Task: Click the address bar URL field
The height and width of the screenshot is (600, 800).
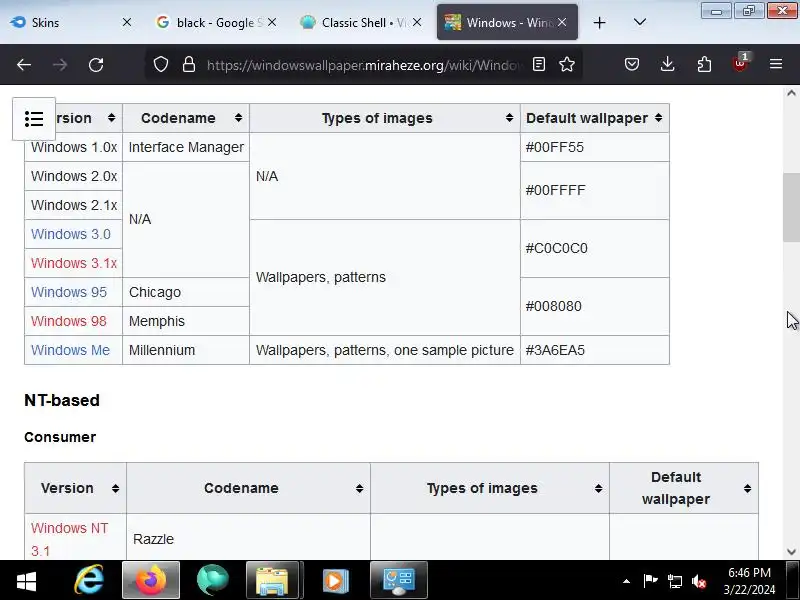Action: 365,65
